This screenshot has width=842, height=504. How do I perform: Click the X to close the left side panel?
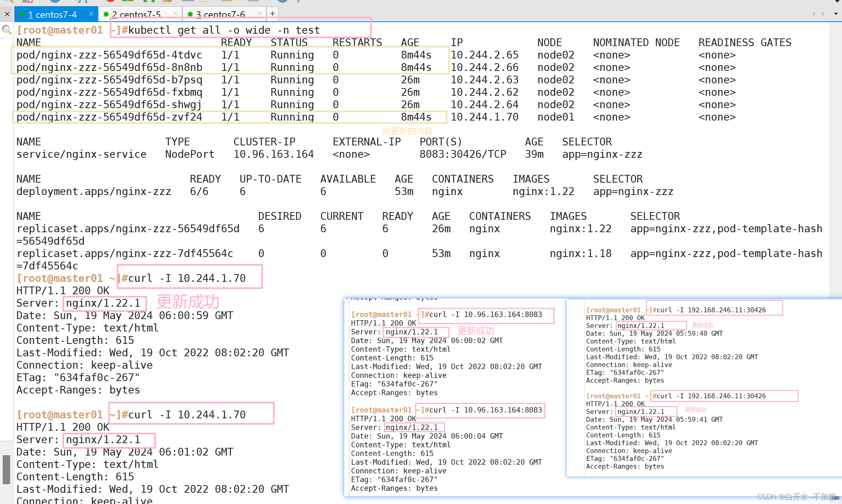[7, 14]
